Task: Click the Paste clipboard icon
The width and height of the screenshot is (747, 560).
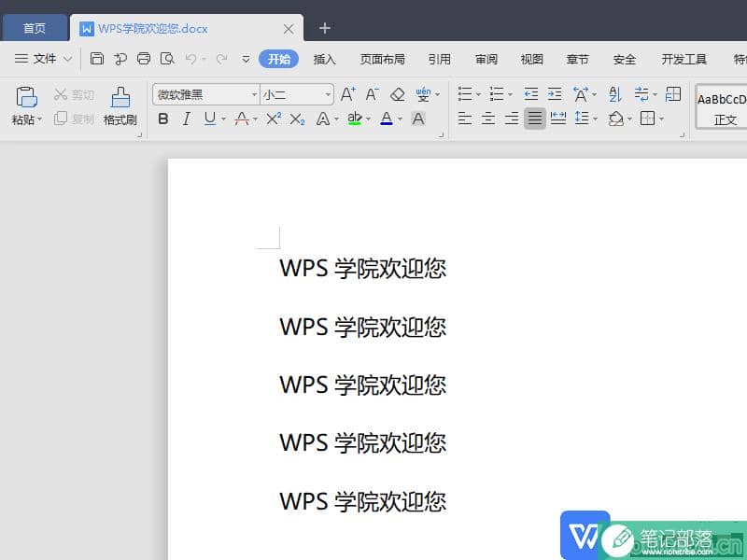Action: coord(26,97)
